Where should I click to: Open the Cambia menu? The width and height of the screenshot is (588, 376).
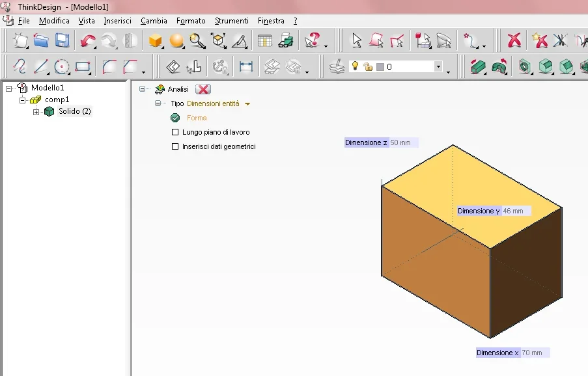click(x=154, y=21)
